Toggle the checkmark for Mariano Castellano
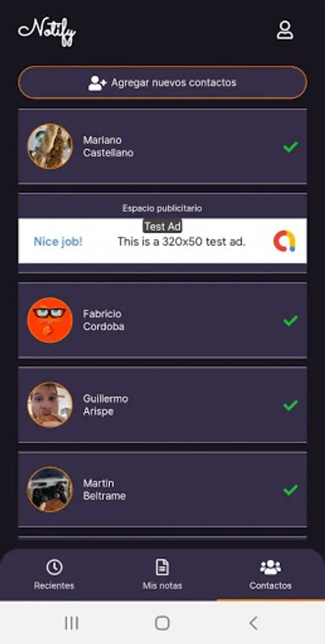 [x=291, y=147]
